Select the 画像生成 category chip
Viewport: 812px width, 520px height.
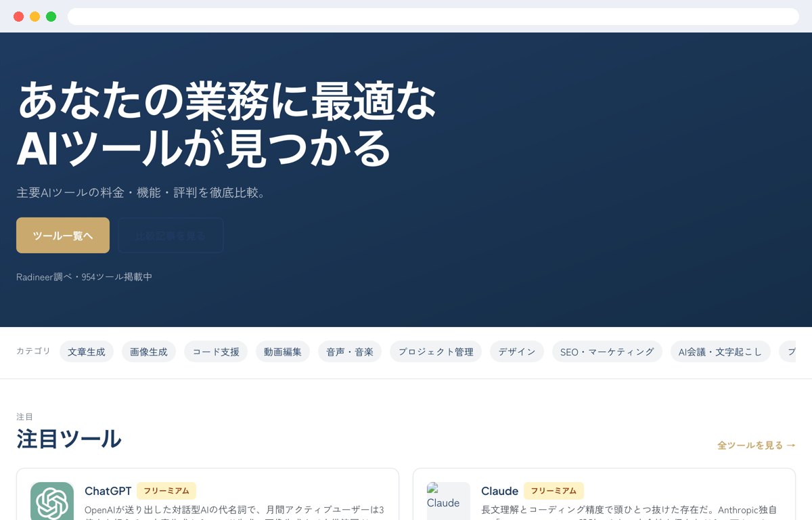tap(149, 351)
